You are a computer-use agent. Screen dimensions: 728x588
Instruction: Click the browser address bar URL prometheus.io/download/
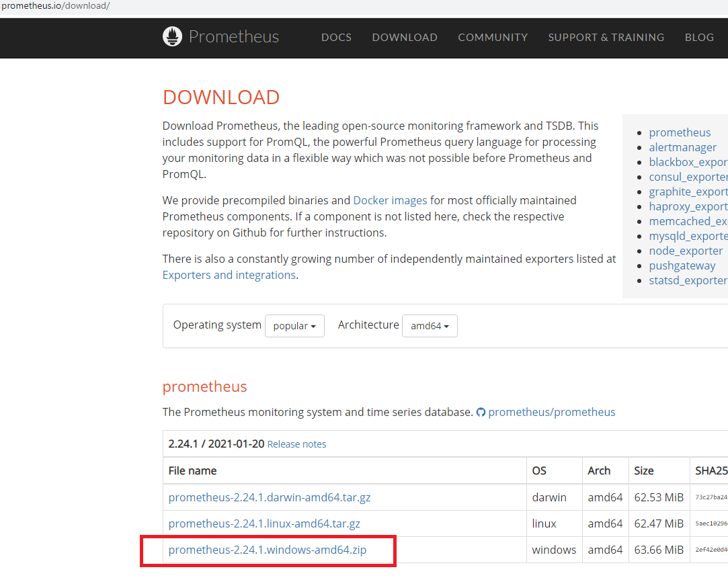[x=55, y=6]
